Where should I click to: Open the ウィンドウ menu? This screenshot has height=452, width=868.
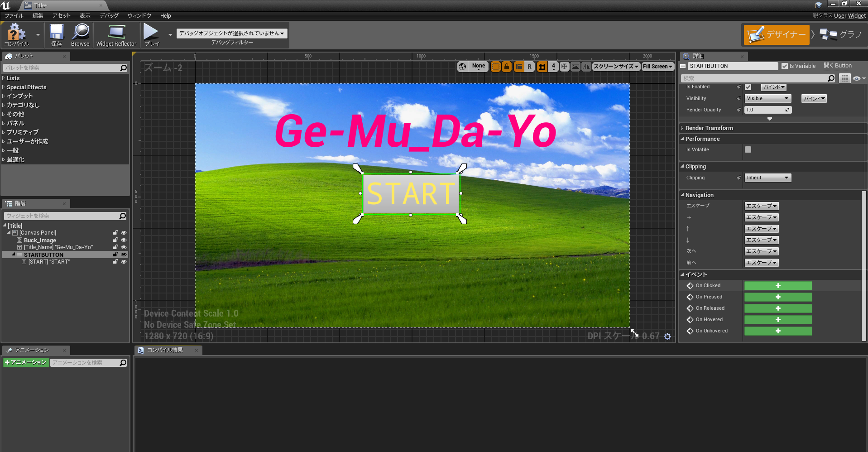pos(139,15)
